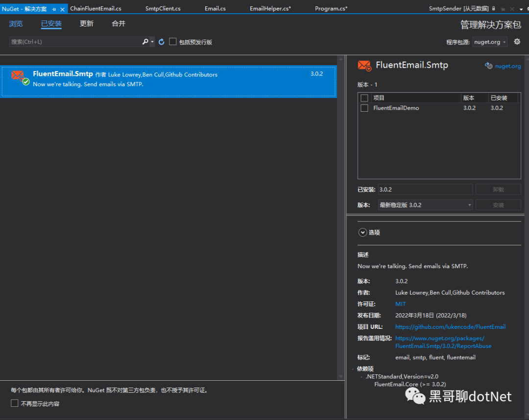Viewport: 529px width, 420px height.
Task: Click the Installed column header
Action: (x=503, y=98)
